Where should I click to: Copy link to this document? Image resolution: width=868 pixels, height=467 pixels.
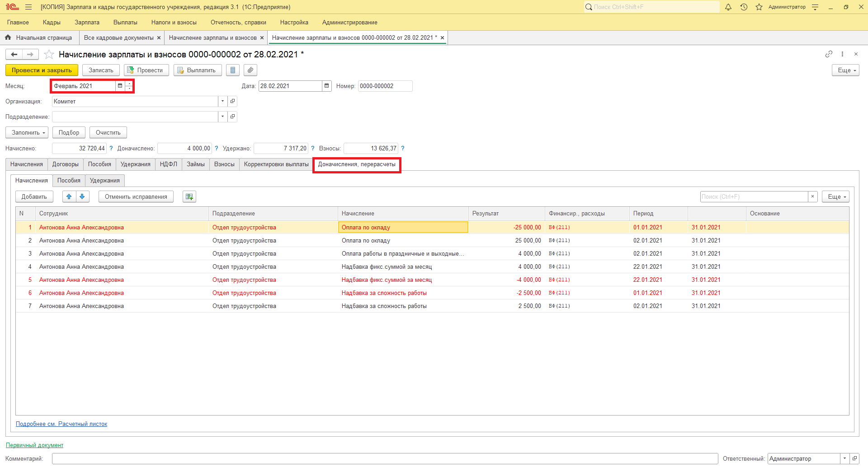[x=829, y=54]
